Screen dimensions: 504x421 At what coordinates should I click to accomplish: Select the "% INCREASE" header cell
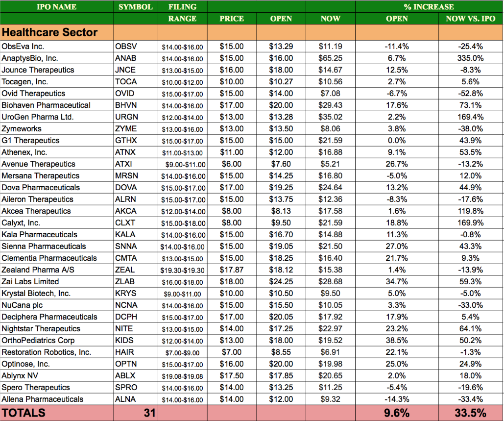[x=429, y=7]
